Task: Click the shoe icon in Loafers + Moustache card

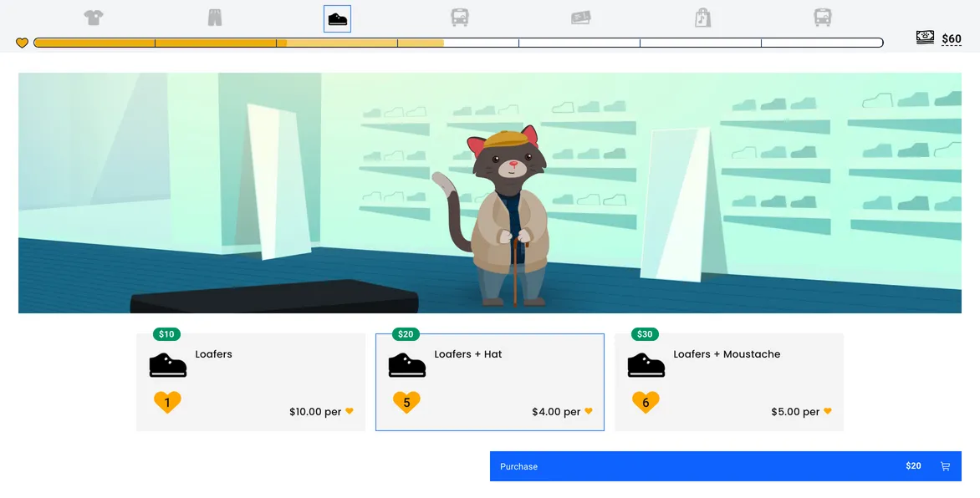Action: pyautogui.click(x=646, y=365)
